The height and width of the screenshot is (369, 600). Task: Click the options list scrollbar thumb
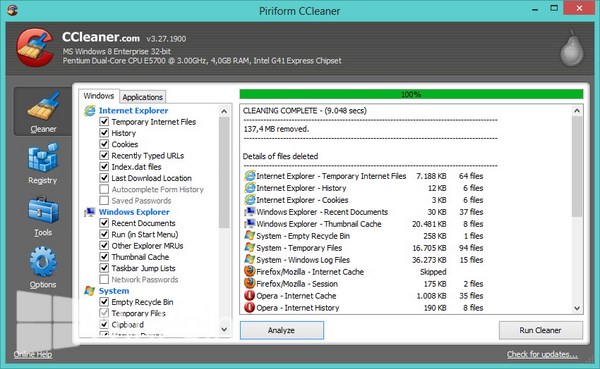[x=224, y=173]
